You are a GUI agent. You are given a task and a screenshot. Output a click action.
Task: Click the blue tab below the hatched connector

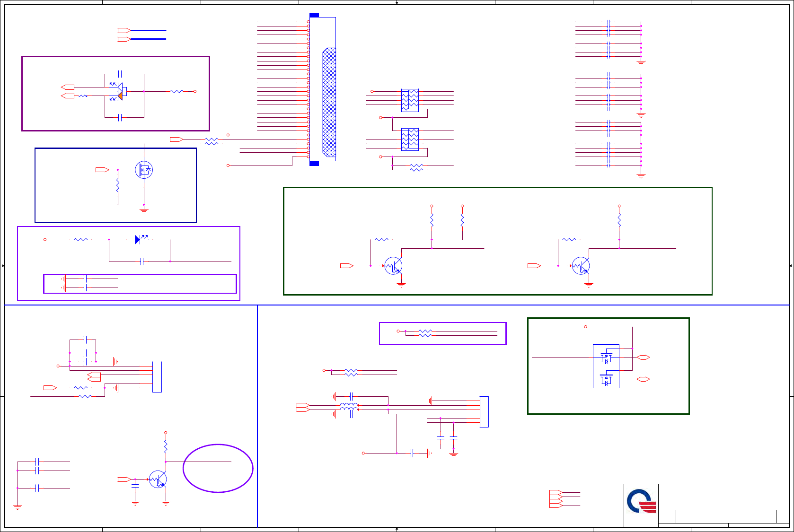tap(314, 164)
